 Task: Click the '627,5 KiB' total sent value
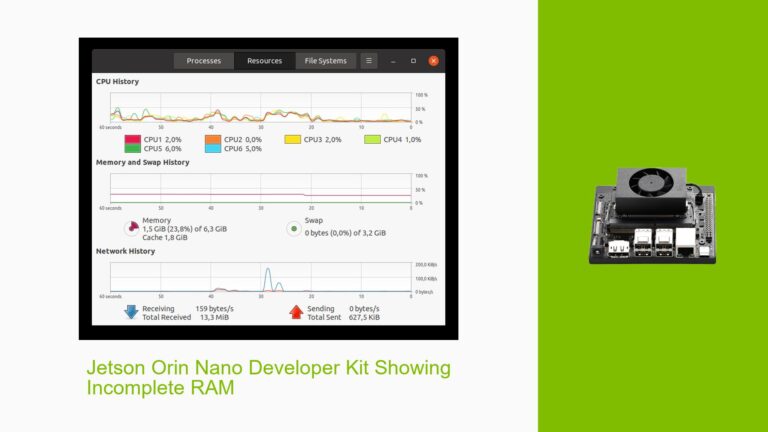pyautogui.click(x=364, y=317)
